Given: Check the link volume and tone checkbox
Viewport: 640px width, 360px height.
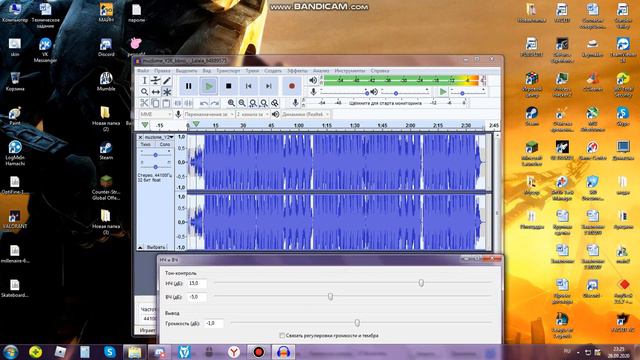Looking at the screenshot, I should [x=282, y=336].
